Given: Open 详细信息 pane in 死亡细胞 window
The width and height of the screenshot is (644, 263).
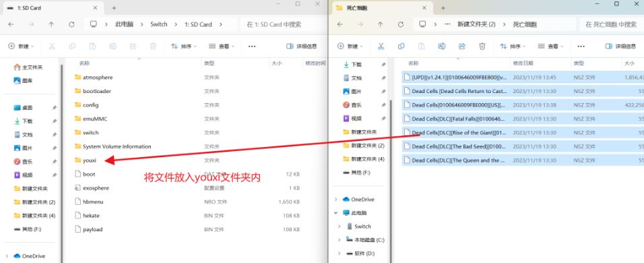Looking at the screenshot, I should (620, 47).
